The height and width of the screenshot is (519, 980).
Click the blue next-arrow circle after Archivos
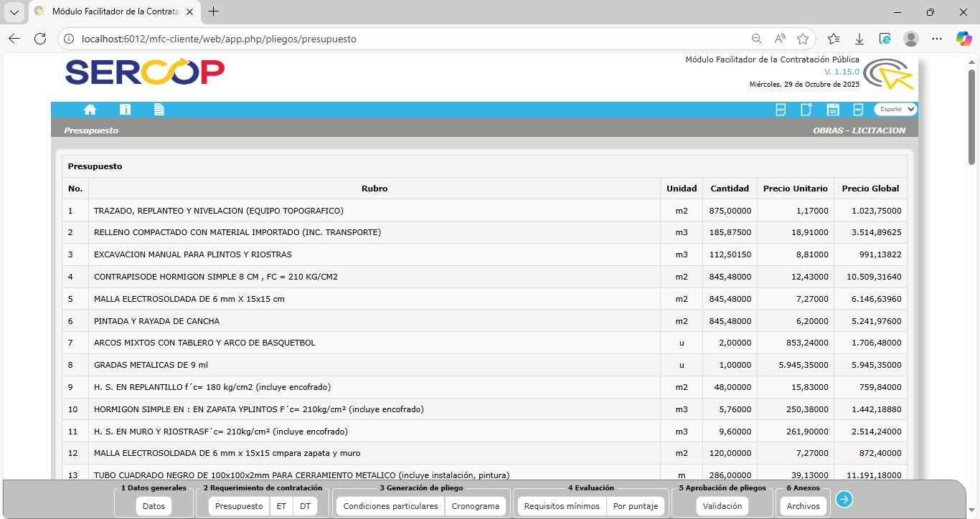pyautogui.click(x=844, y=499)
